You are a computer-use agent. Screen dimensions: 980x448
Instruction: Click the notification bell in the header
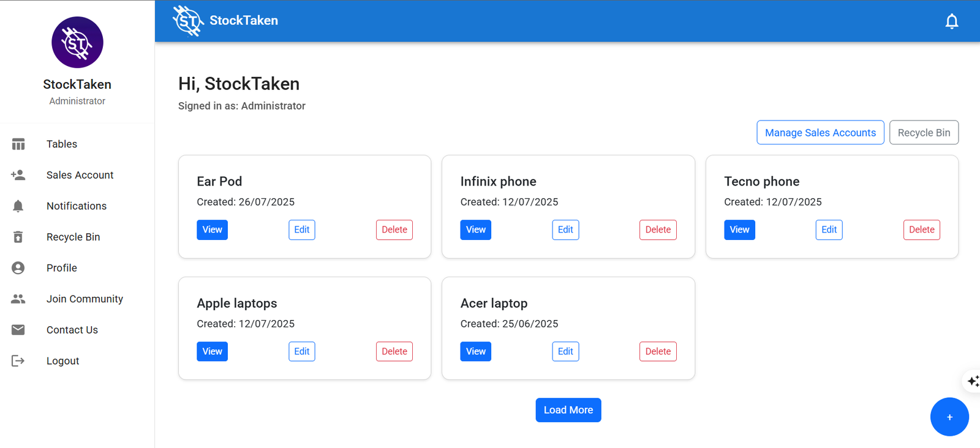tap(951, 21)
